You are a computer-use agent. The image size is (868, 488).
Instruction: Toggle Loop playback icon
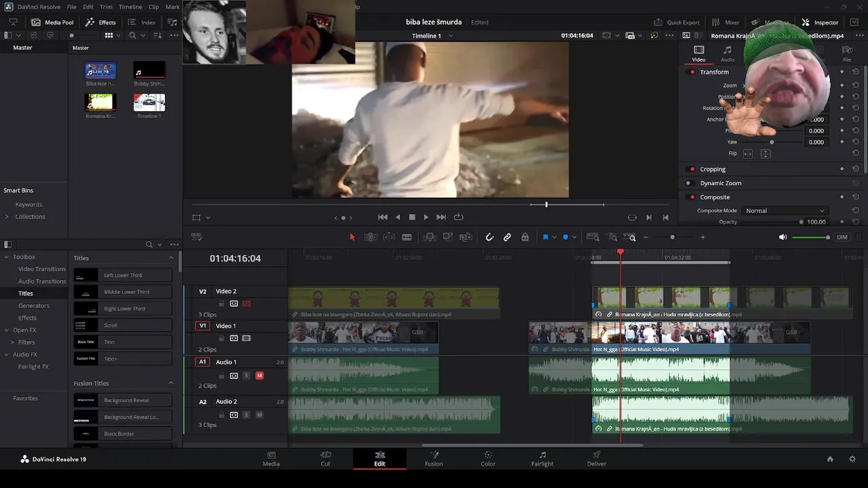click(458, 217)
